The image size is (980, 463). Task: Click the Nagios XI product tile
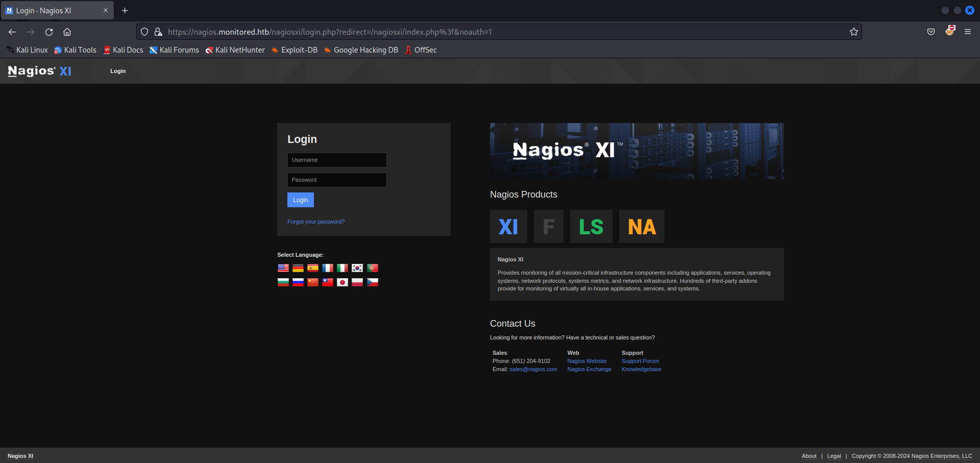[x=508, y=226]
